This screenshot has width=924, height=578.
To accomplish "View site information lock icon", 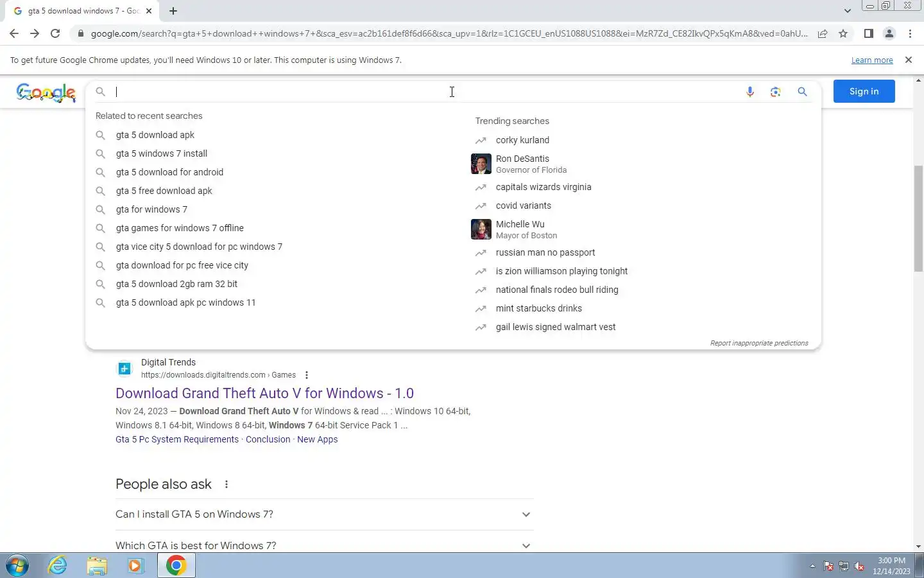I will coord(80,33).
